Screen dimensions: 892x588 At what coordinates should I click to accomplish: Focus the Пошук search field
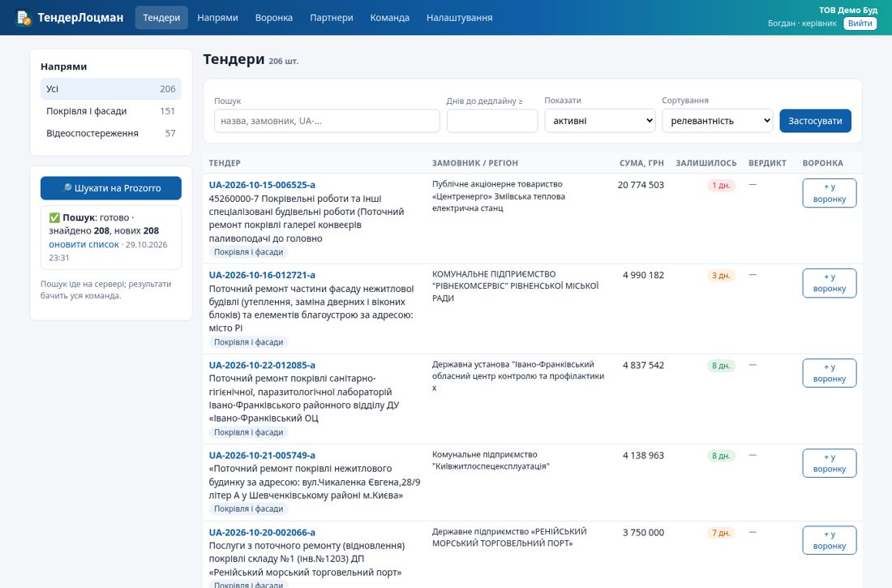point(327,121)
